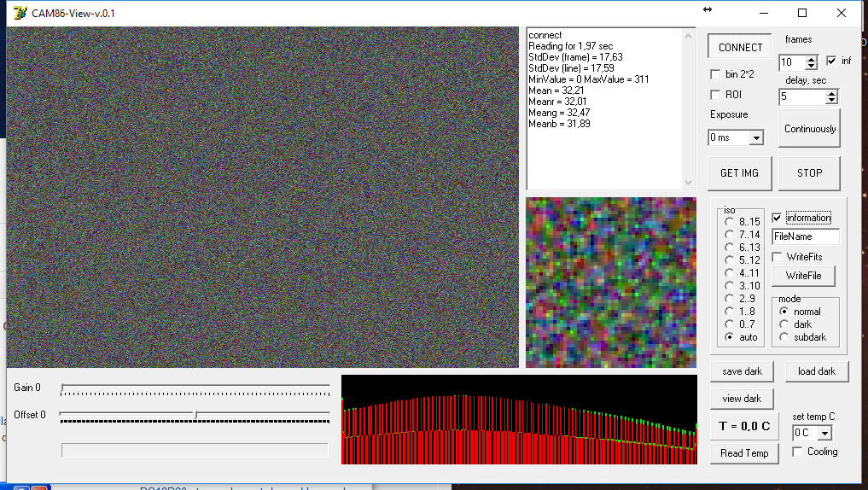
Task: Click log scrollbar up arrow
Action: click(688, 36)
